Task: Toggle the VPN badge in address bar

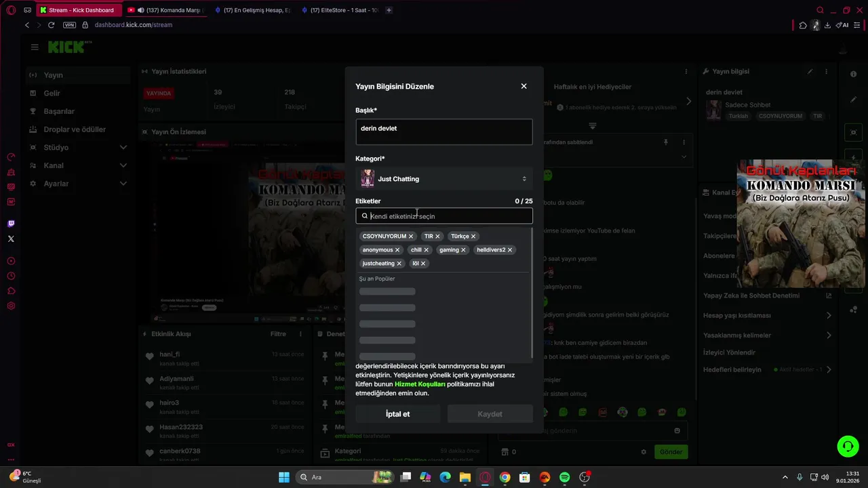Action: (69, 25)
